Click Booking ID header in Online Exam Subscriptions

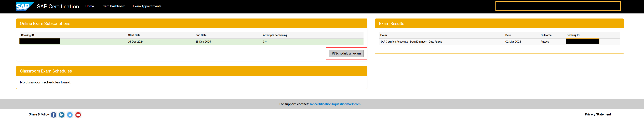click(x=28, y=35)
